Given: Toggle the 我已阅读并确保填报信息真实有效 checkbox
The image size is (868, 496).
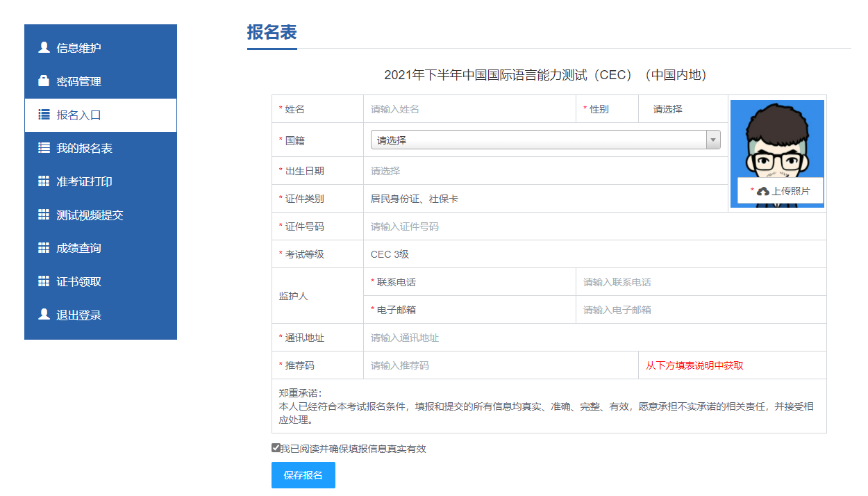Looking at the screenshot, I should [276, 448].
